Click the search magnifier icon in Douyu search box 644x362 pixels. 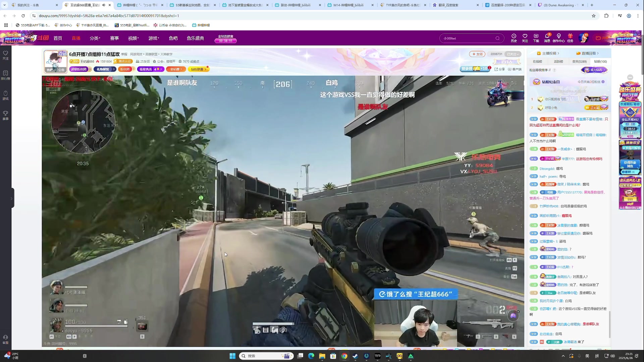point(497,38)
